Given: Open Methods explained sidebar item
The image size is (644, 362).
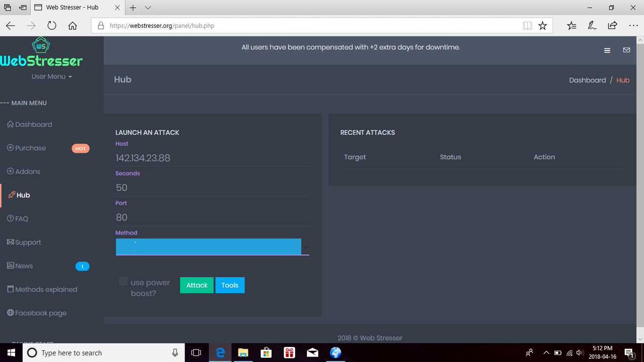Looking at the screenshot, I should [42, 290].
